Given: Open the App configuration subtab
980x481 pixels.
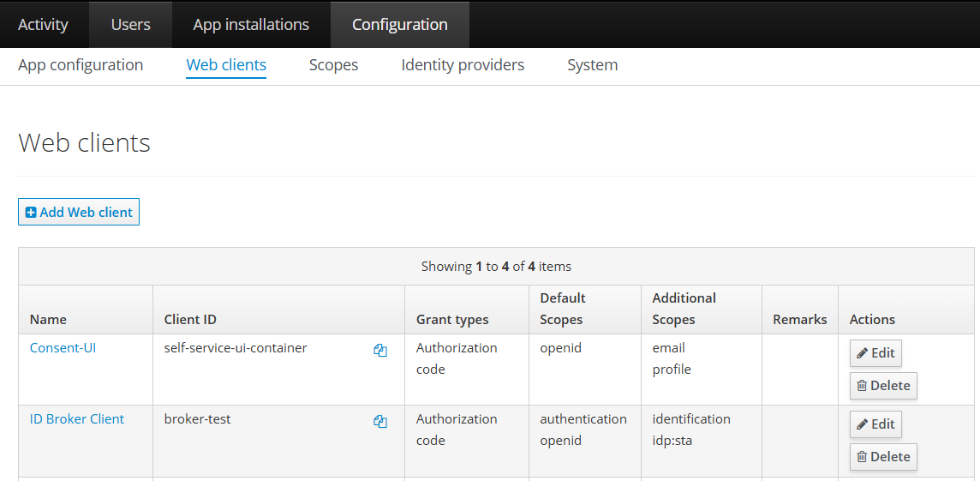Looking at the screenshot, I should click(x=81, y=65).
